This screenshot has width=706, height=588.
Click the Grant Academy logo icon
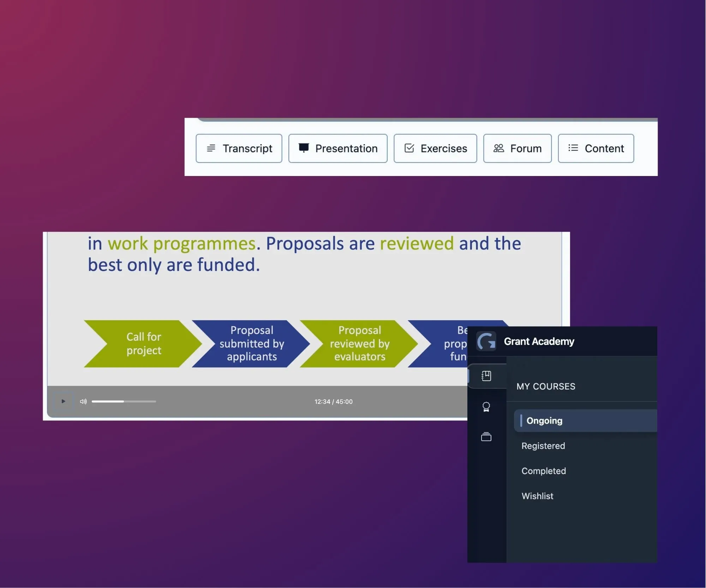pos(486,341)
